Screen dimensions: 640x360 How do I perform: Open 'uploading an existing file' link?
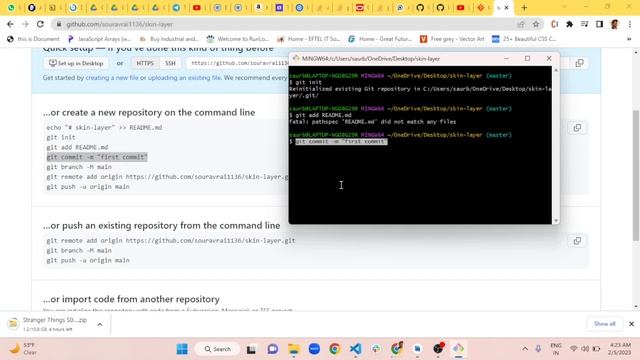(x=184, y=78)
